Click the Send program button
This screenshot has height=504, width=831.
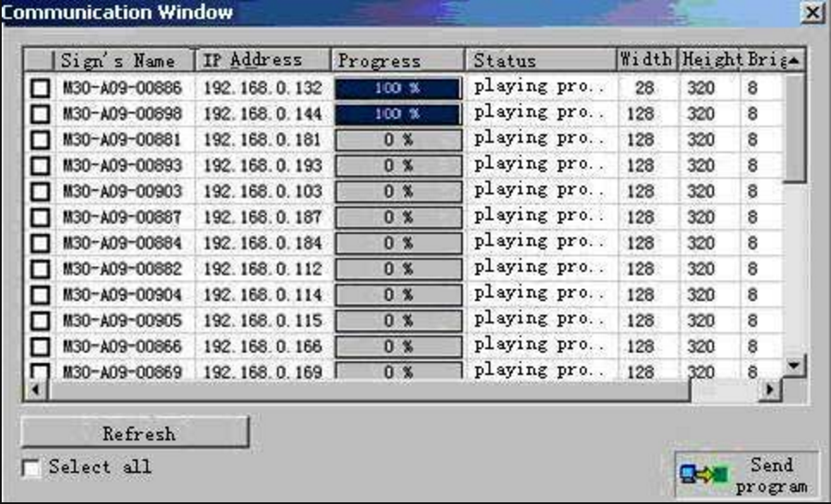click(x=747, y=475)
